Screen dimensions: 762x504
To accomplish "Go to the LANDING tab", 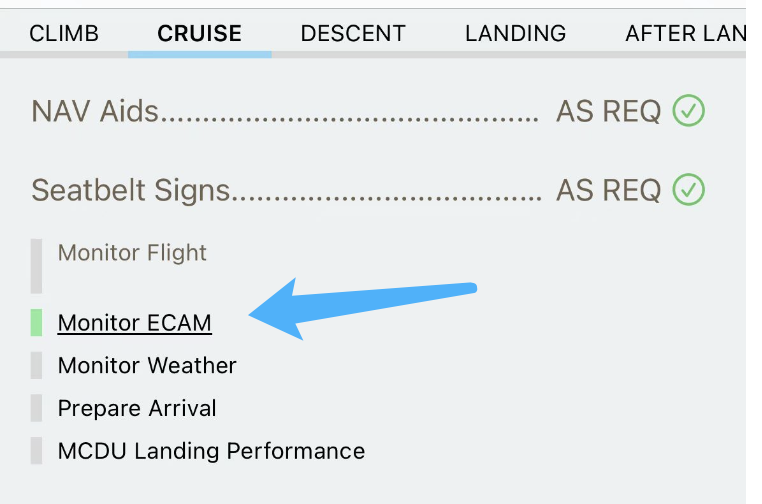I will pyautogui.click(x=515, y=33).
